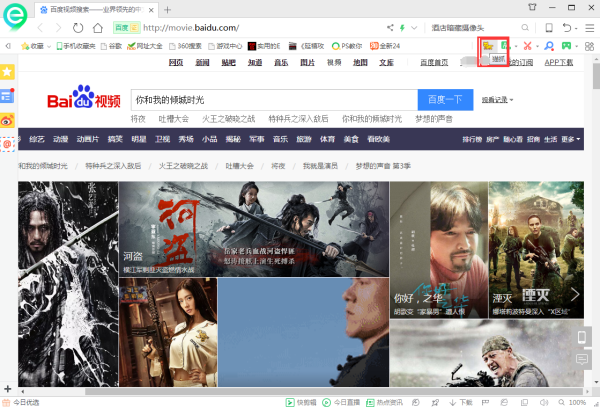Click the red scissors screenshot icon

point(527,46)
